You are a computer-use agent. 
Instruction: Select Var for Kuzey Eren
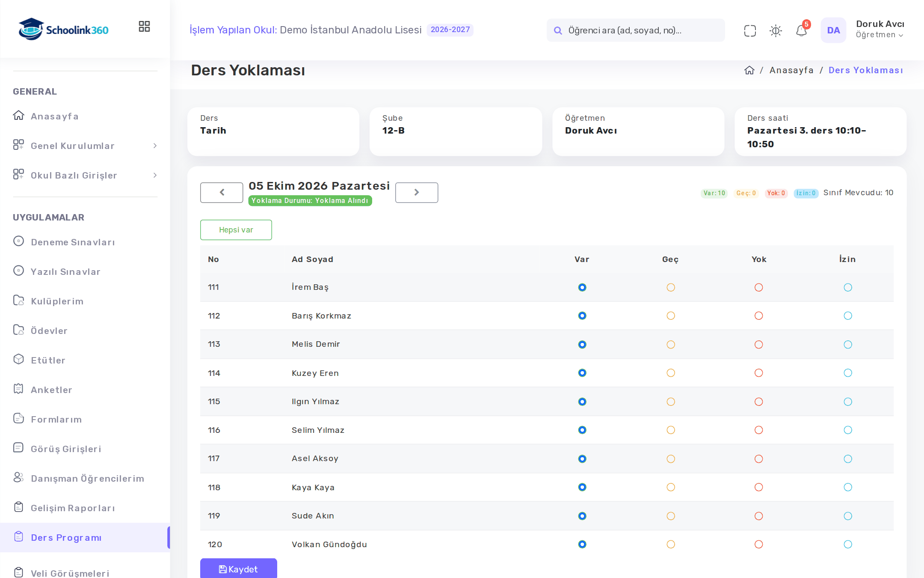582,373
